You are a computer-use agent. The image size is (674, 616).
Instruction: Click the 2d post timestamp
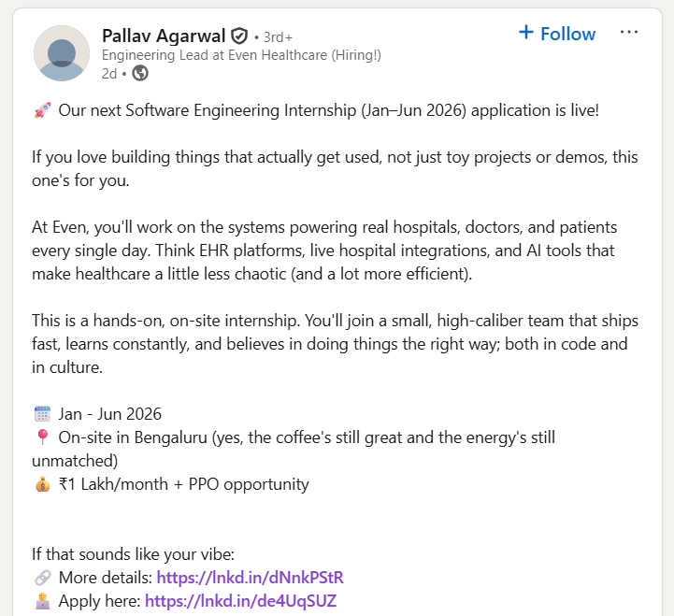(109, 73)
